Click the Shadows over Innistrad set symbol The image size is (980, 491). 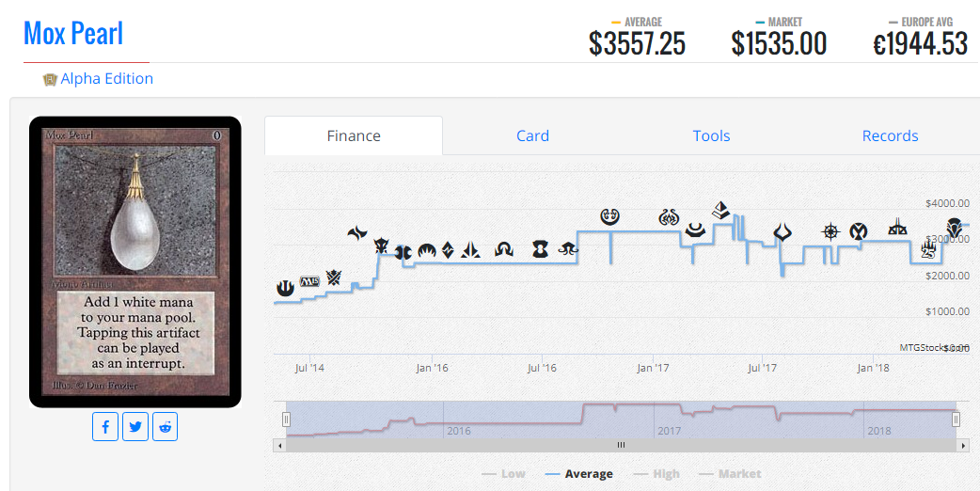[x=470, y=250]
